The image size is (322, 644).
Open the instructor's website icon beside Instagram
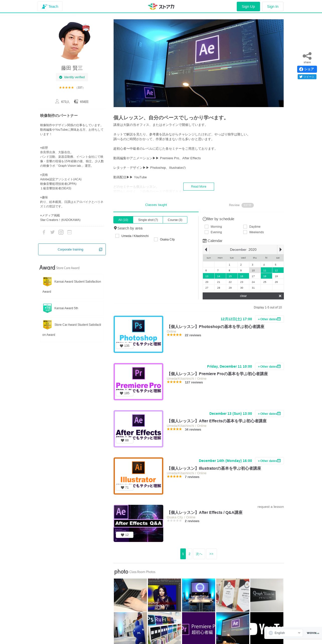(69, 232)
